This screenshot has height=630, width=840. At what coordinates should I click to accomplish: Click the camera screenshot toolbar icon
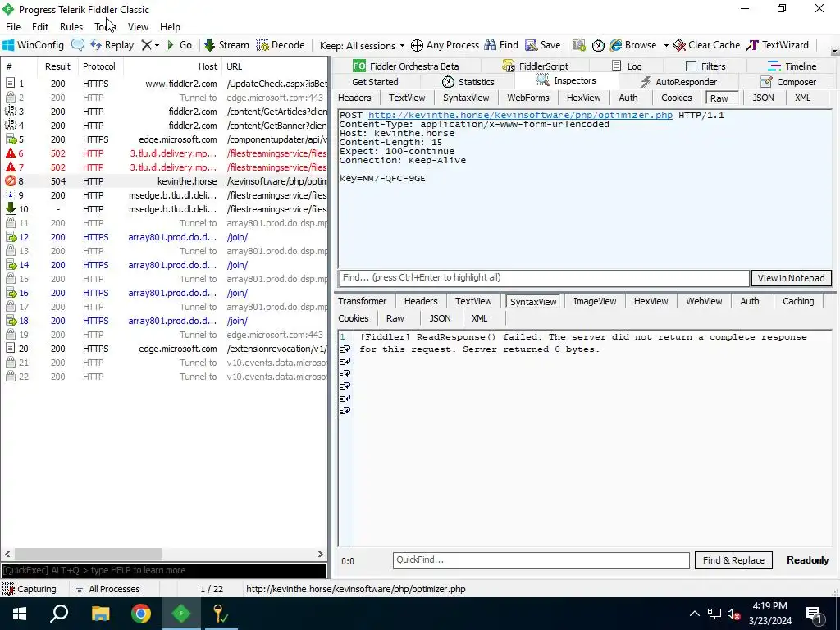click(x=578, y=45)
